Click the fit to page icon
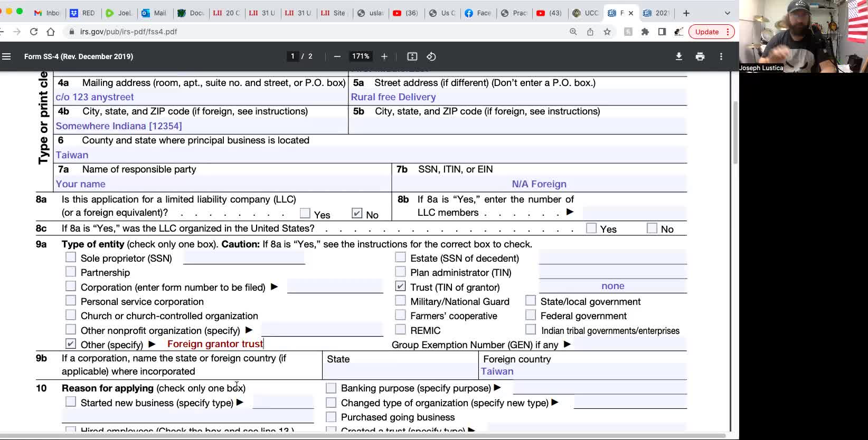 [x=412, y=56]
